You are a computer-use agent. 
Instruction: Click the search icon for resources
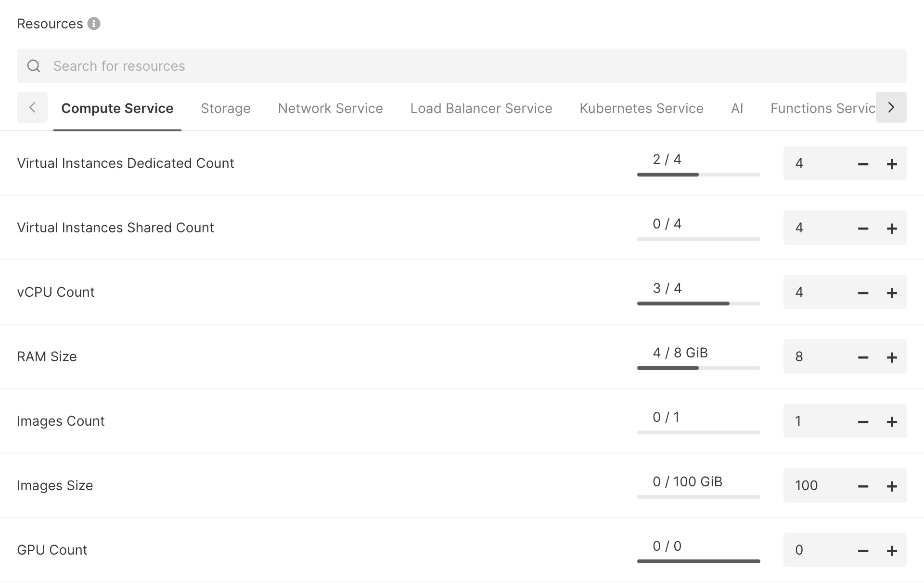[x=34, y=66]
